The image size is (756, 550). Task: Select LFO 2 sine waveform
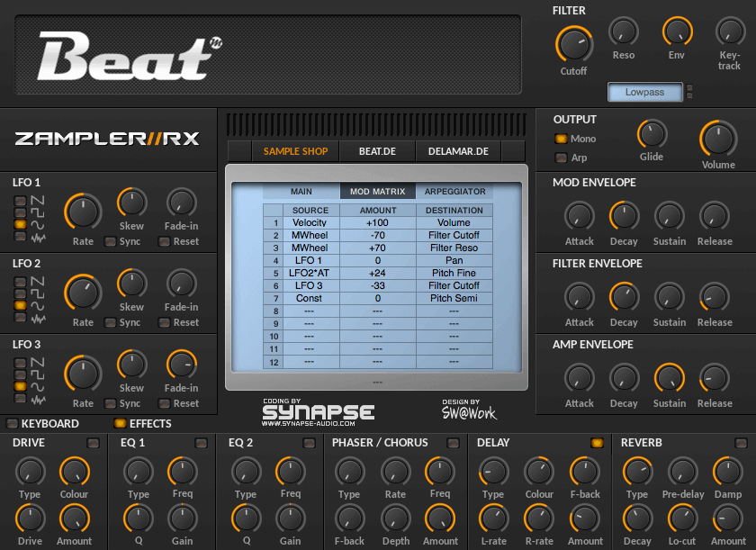[x=20, y=305]
